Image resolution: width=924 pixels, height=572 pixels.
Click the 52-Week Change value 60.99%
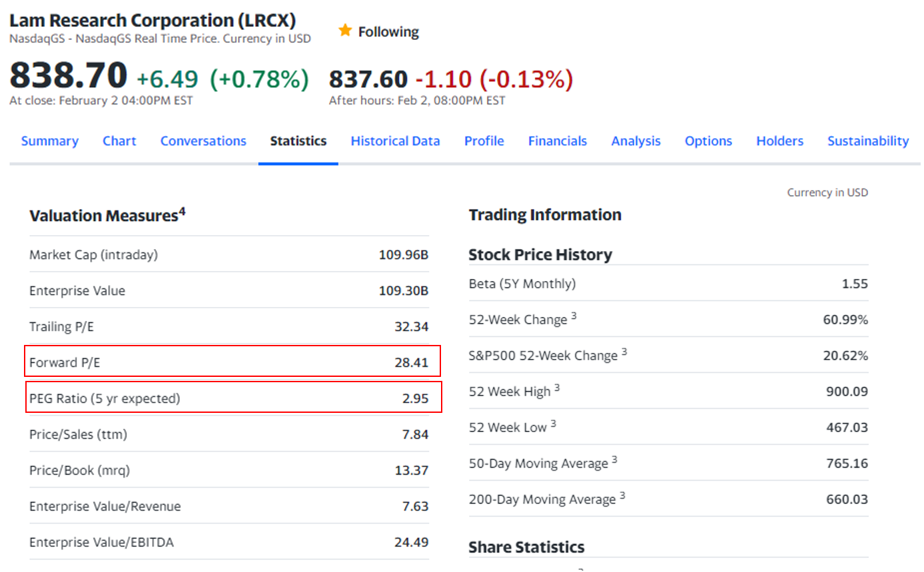(845, 320)
